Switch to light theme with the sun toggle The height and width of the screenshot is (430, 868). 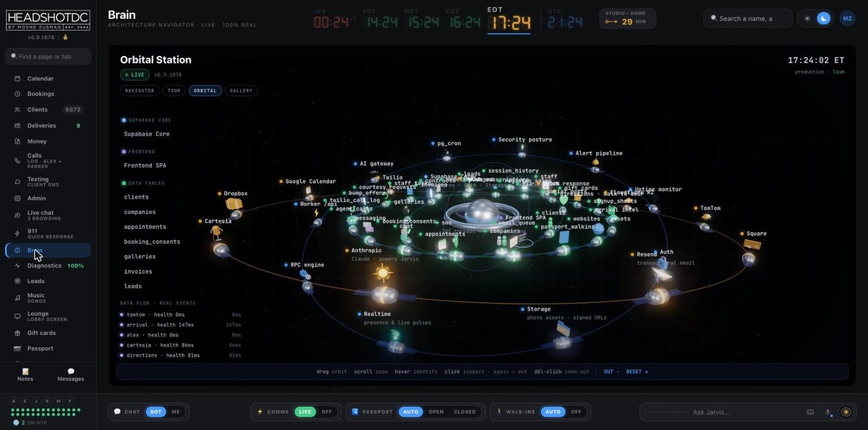tap(807, 18)
